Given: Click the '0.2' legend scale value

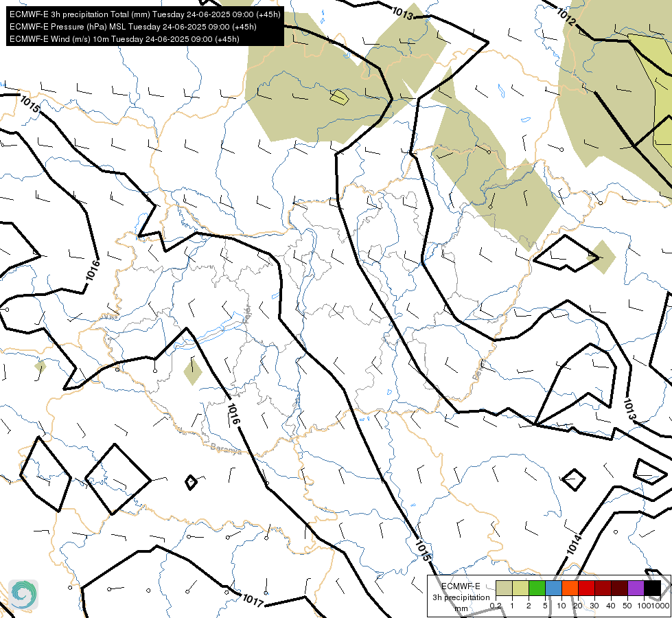Looking at the screenshot, I should click(x=496, y=606).
